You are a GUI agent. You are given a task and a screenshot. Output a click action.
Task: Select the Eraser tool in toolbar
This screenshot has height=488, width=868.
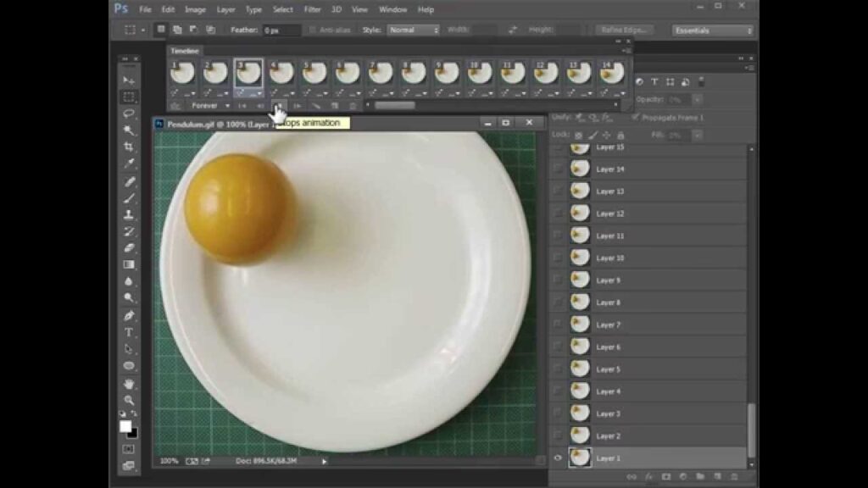129,247
